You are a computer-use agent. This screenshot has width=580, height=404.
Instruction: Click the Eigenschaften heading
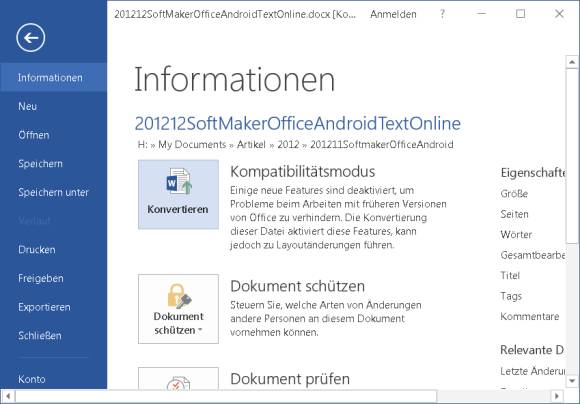click(x=533, y=173)
